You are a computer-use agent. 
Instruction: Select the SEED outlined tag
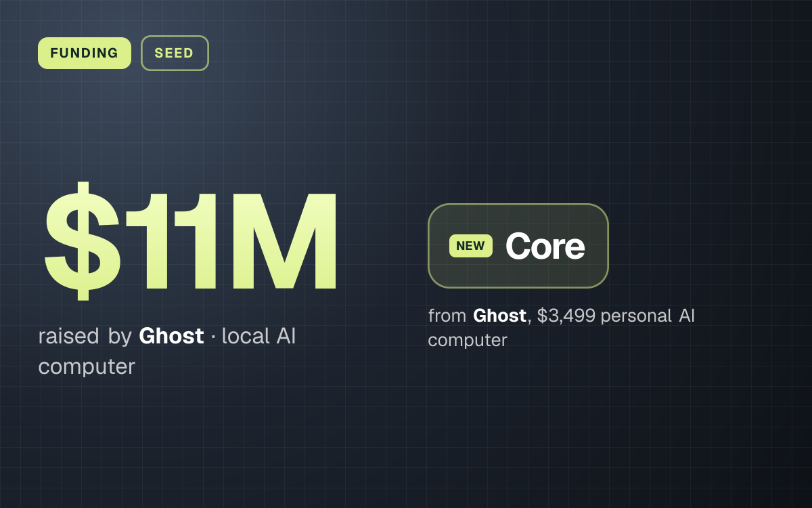point(175,53)
